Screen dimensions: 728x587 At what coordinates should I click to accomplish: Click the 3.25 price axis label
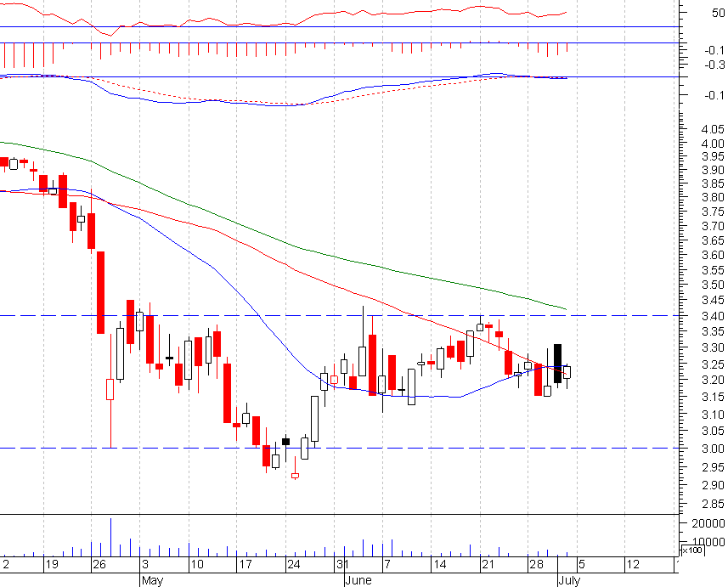click(x=713, y=364)
